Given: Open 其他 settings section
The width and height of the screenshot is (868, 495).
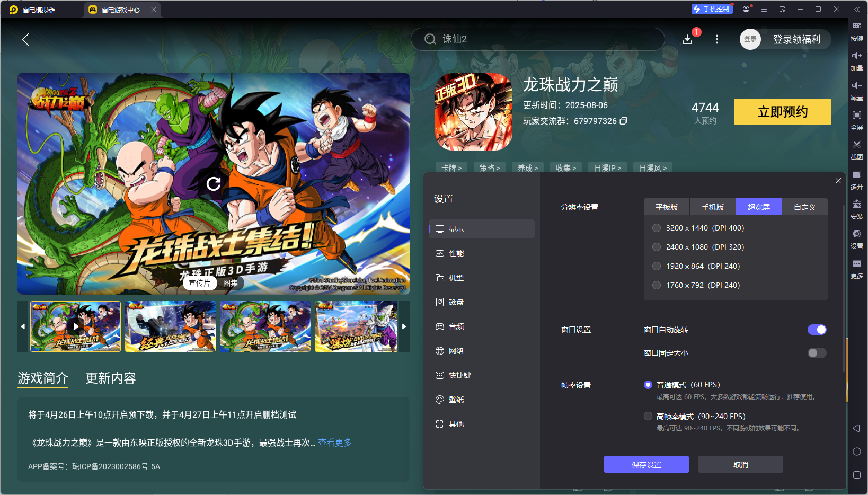Looking at the screenshot, I should point(482,424).
